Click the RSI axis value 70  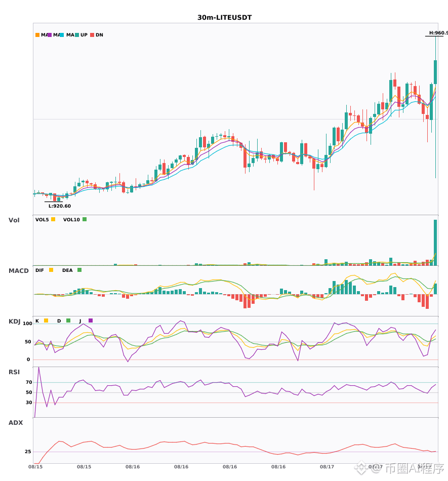(x=29, y=382)
